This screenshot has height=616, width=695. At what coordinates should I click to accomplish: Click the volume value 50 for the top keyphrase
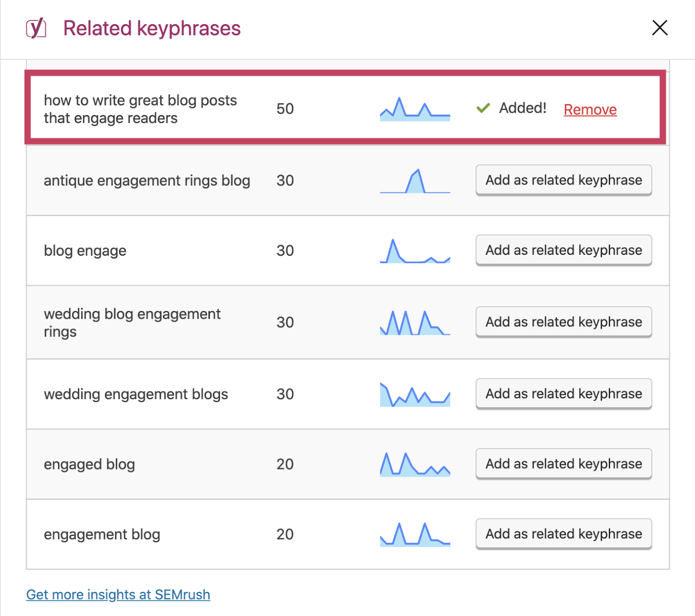[x=285, y=109]
